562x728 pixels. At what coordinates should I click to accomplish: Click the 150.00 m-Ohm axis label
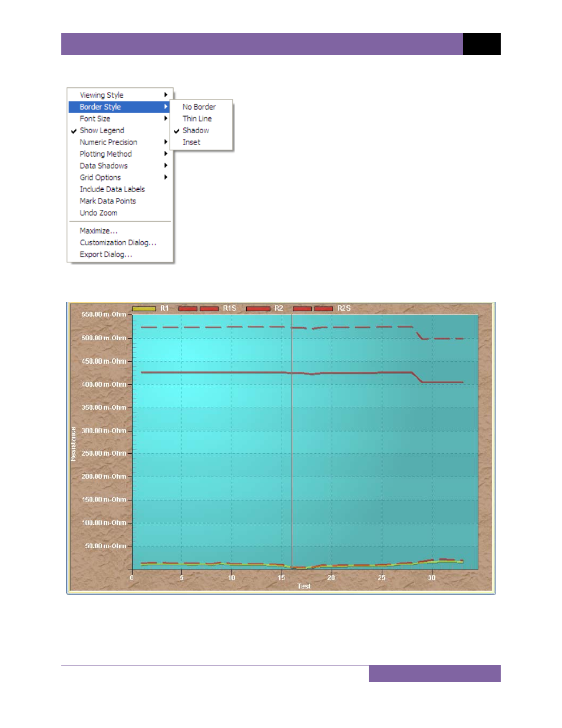point(104,500)
